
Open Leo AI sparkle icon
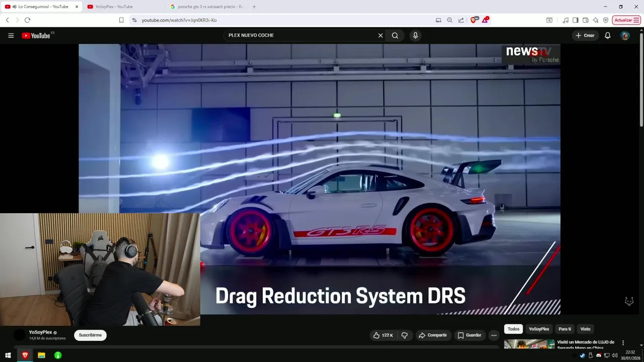pos(596,20)
